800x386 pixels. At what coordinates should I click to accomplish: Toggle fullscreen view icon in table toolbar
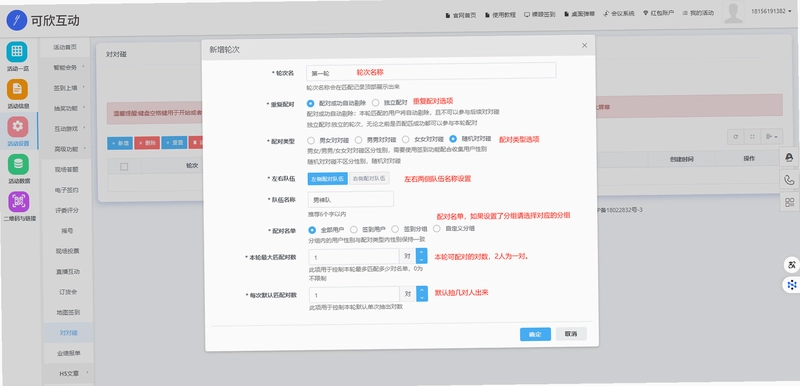(x=752, y=137)
